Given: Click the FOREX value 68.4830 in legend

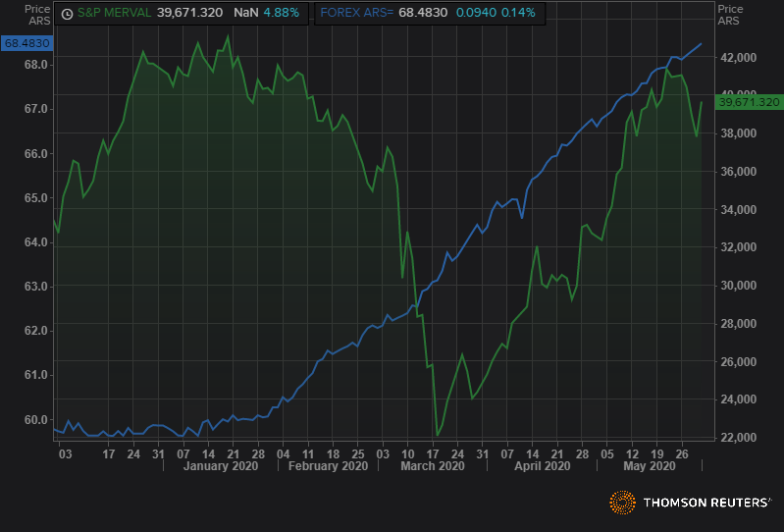Looking at the screenshot, I should coord(423,13).
